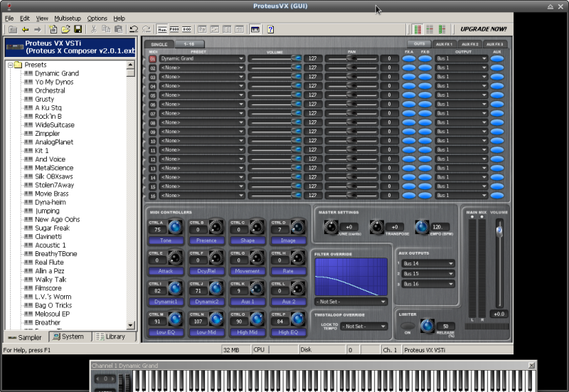This screenshot has height=392, width=569.
Task: Click the Cut scissors toolbar icon
Action: 94,29
